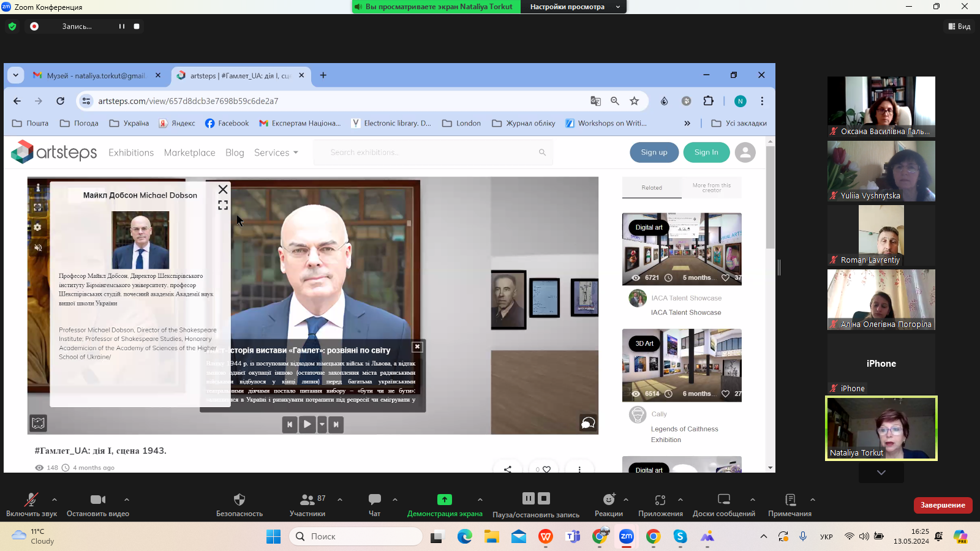
Task: Stop camera with Остановить видео
Action: (x=98, y=504)
